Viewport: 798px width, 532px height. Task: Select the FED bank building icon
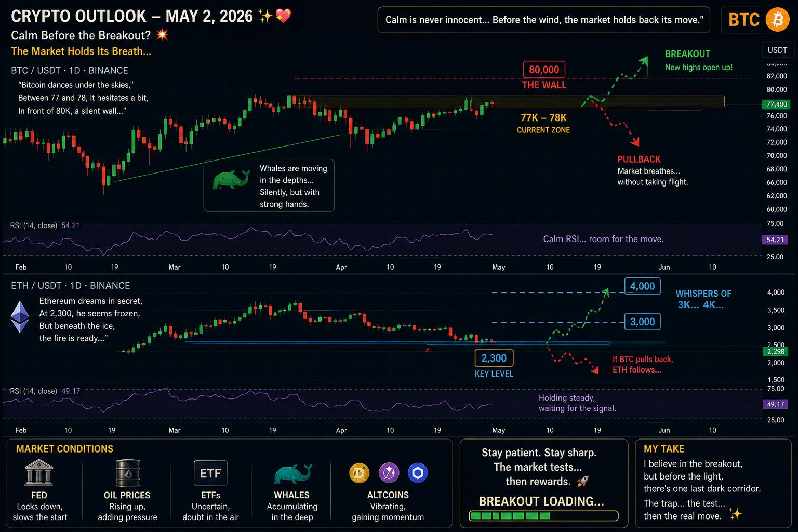click(x=39, y=473)
